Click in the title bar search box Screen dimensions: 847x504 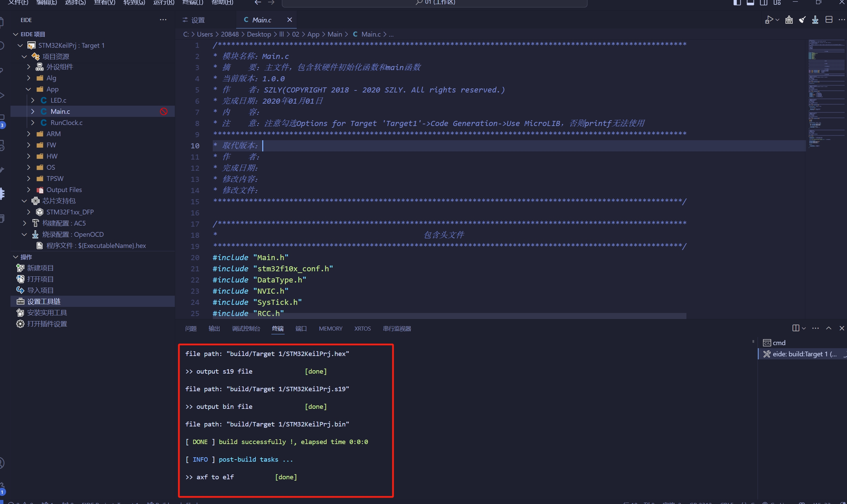[434, 3]
